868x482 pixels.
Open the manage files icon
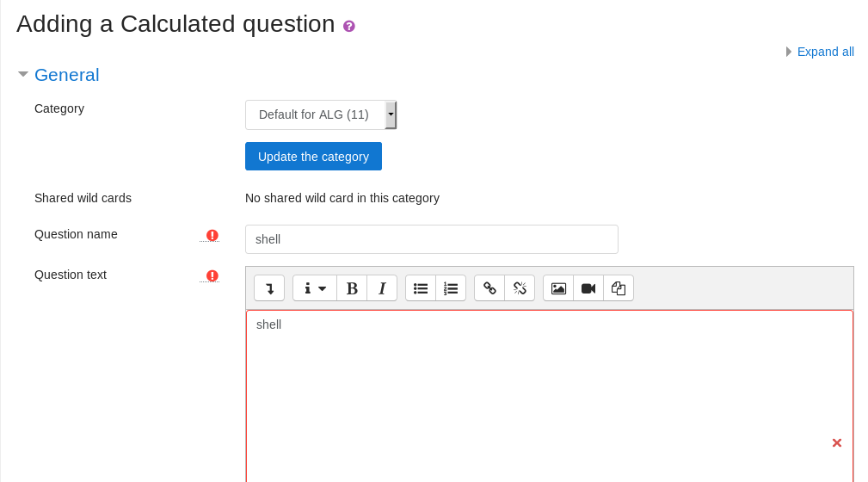tap(619, 288)
